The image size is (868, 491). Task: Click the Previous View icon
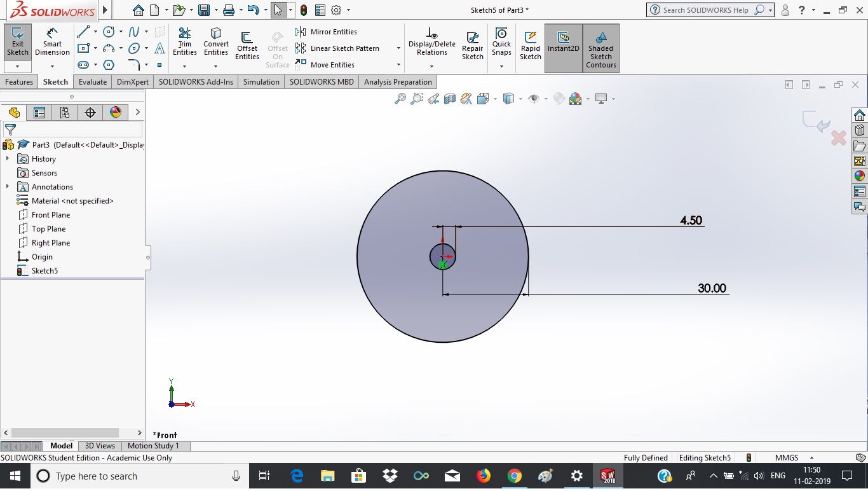(x=433, y=99)
